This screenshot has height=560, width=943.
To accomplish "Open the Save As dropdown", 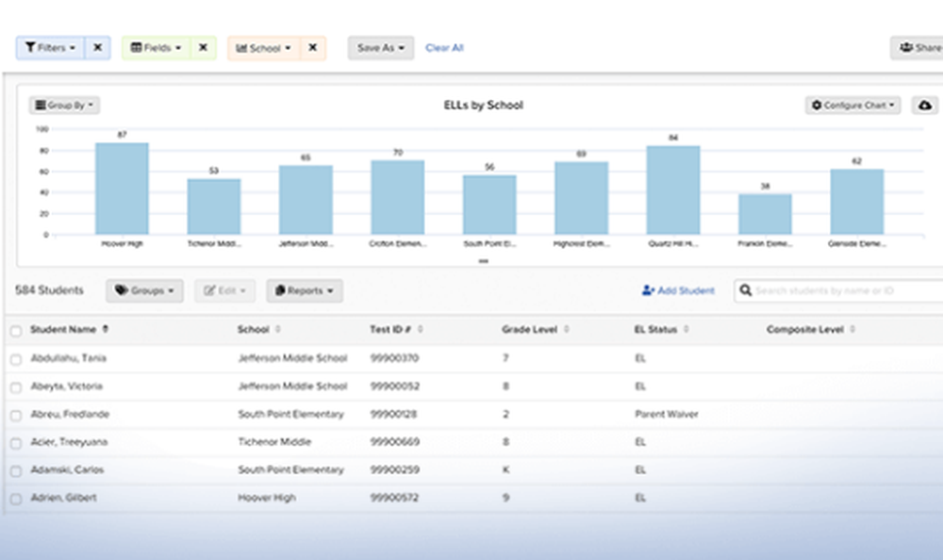I will pos(381,47).
